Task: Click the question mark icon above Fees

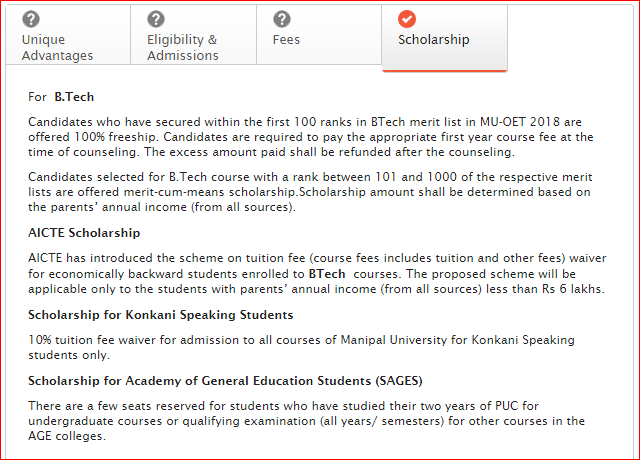Action: [282, 19]
